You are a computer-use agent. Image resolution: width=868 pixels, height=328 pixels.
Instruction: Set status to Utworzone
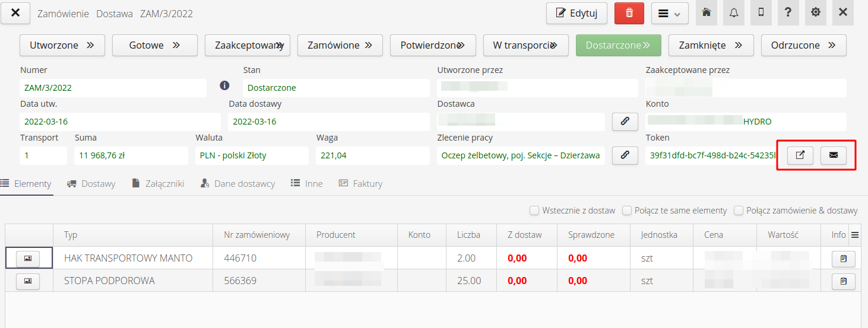point(62,45)
